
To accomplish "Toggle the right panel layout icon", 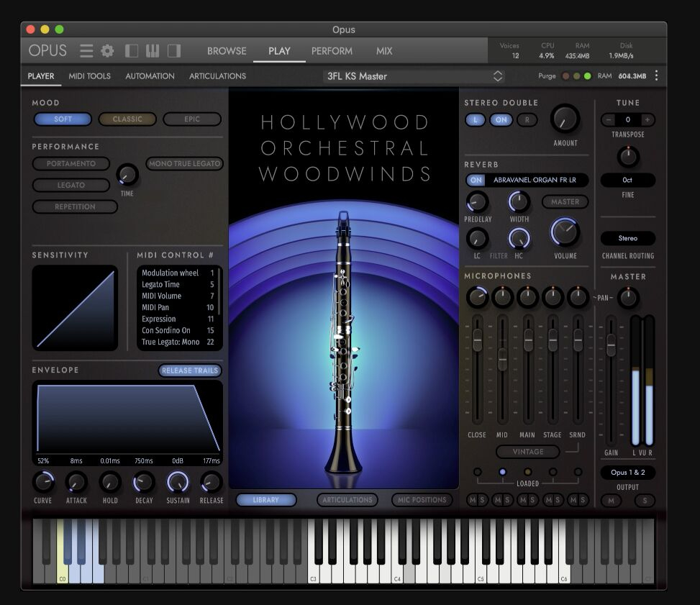I will pyautogui.click(x=173, y=51).
